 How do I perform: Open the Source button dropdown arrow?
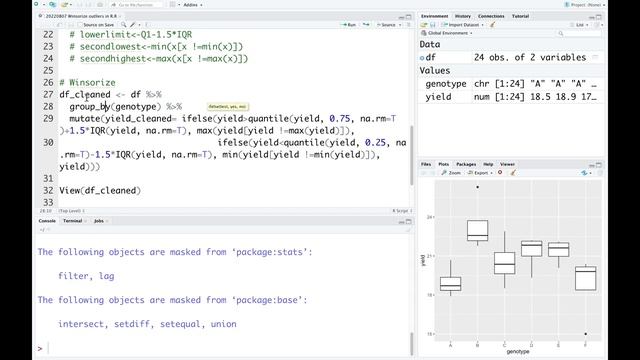(x=400, y=25)
